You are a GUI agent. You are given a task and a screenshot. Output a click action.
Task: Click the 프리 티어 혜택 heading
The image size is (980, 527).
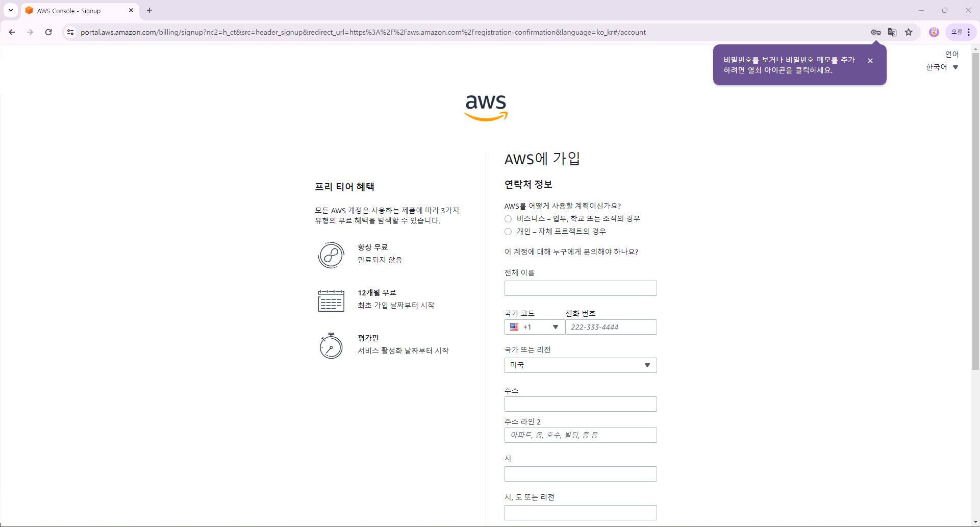pyautogui.click(x=344, y=187)
